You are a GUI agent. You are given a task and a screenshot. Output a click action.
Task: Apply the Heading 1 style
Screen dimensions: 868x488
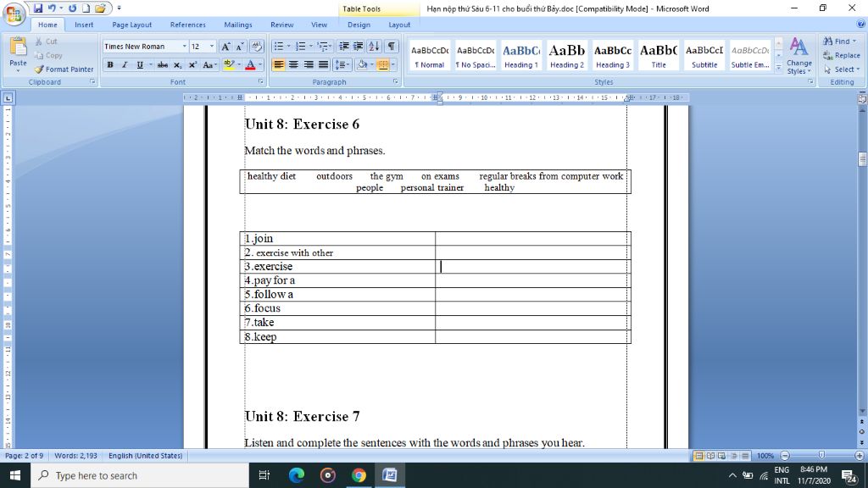click(521, 55)
